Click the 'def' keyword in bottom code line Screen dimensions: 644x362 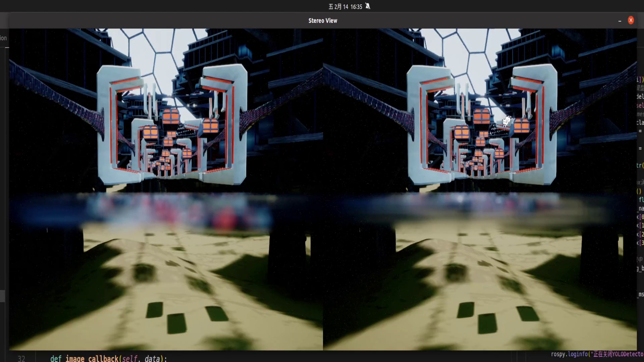(x=56, y=358)
